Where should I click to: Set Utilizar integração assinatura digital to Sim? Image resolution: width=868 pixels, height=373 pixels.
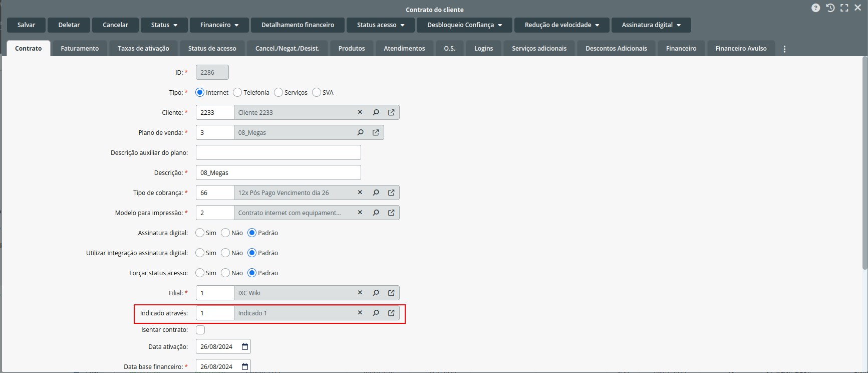point(200,253)
